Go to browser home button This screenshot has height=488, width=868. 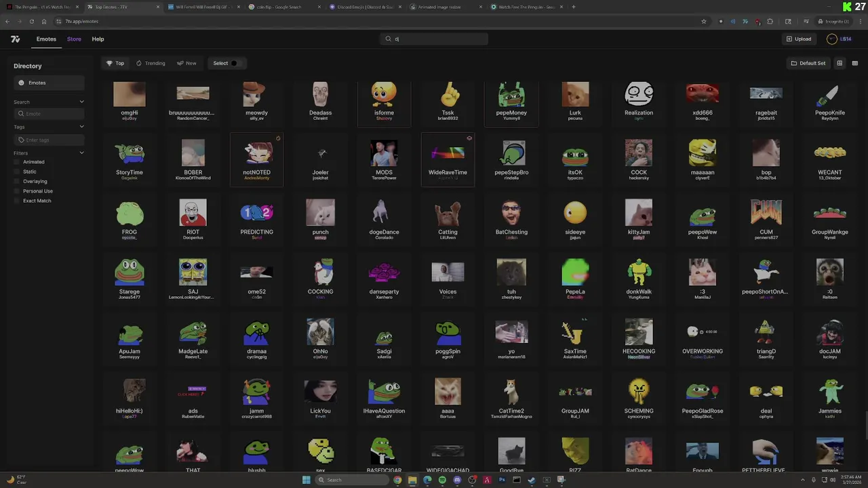(x=44, y=21)
